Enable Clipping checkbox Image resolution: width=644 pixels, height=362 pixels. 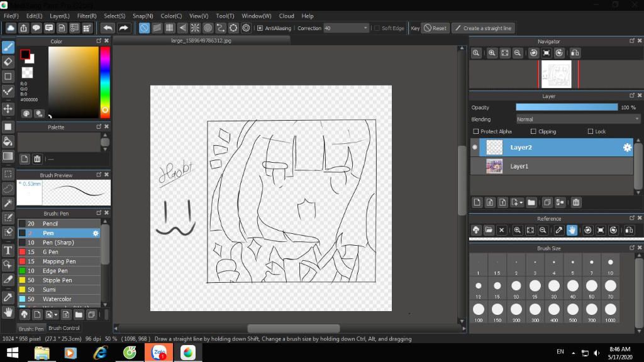[x=533, y=131]
